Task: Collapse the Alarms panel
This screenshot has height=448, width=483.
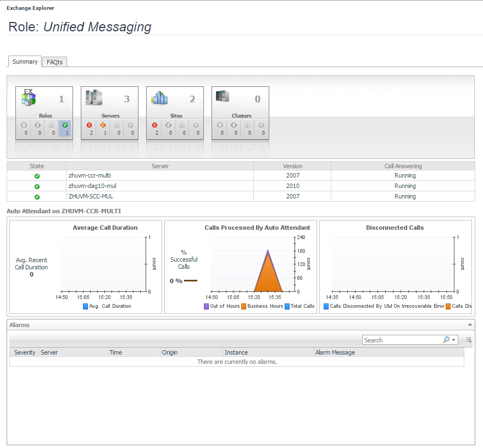Action: click(x=469, y=325)
